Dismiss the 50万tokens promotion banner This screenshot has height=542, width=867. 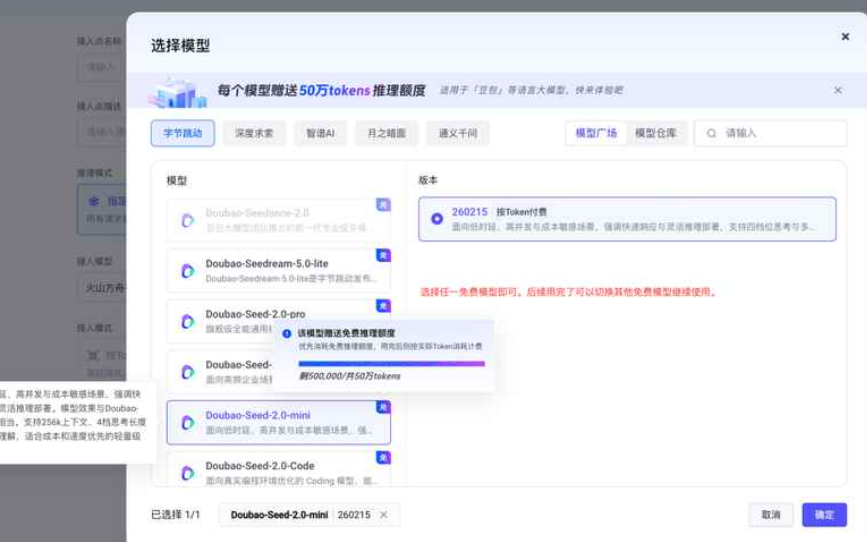coord(838,90)
